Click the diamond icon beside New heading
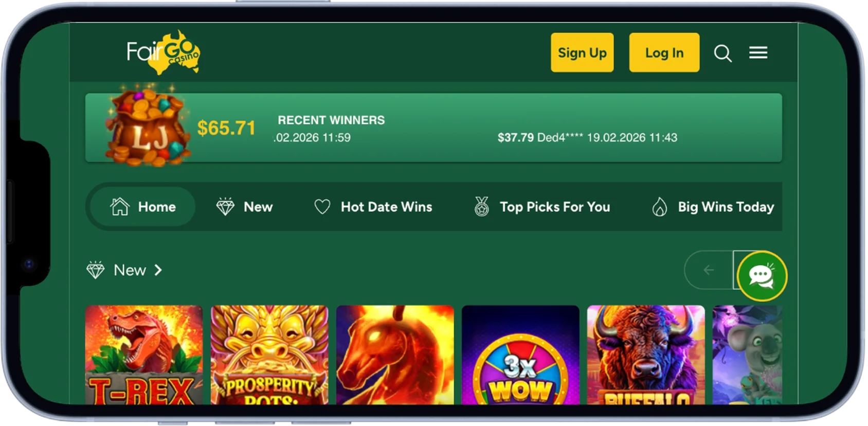Image resolution: width=868 pixels, height=426 pixels. [96, 270]
